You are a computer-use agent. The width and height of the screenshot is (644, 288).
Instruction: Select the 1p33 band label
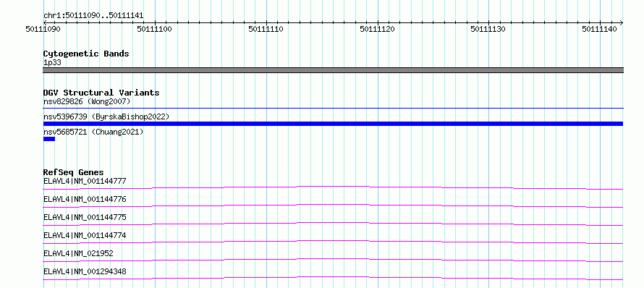52,63
